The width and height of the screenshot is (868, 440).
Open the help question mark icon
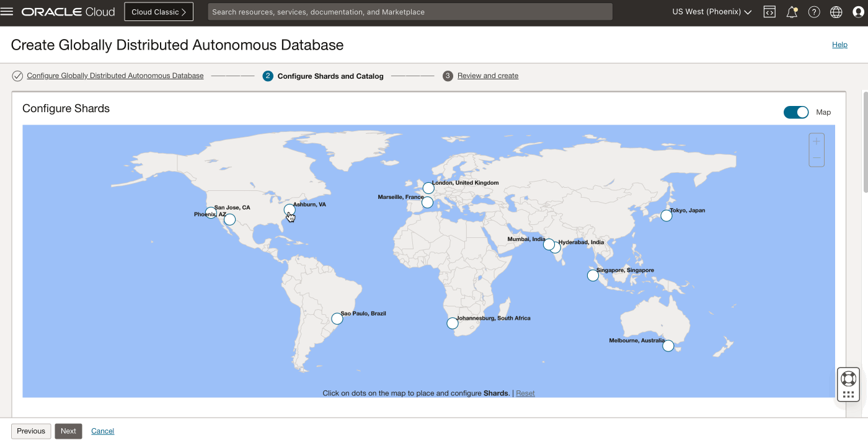pos(814,11)
